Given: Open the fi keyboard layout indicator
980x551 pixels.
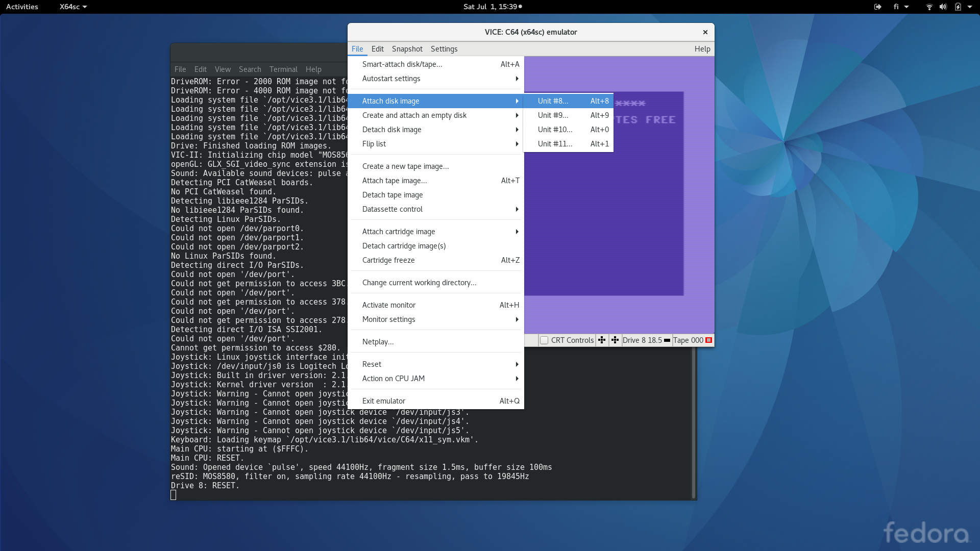Looking at the screenshot, I should [x=899, y=7].
